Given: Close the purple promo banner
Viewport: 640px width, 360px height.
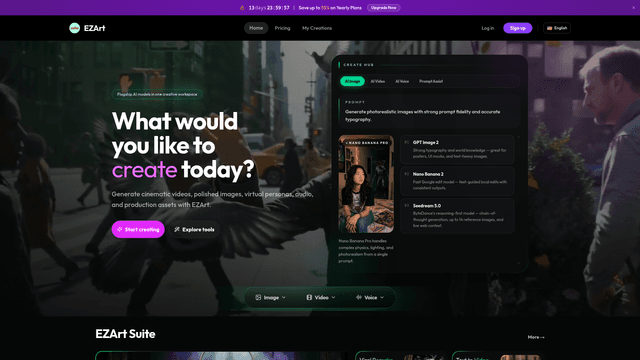Looking at the screenshot, I should (x=633, y=8).
